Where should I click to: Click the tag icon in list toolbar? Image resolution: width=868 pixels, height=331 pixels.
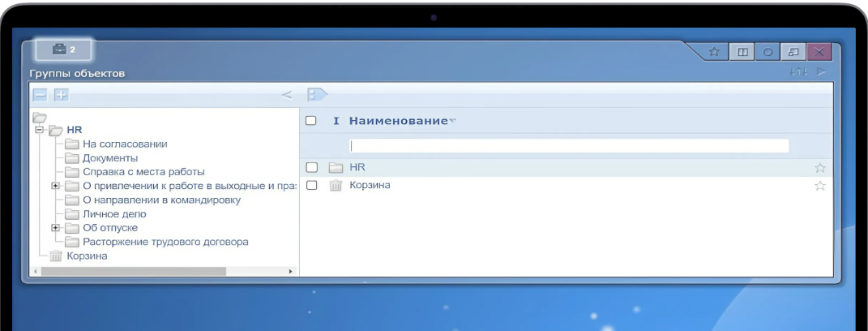(317, 95)
